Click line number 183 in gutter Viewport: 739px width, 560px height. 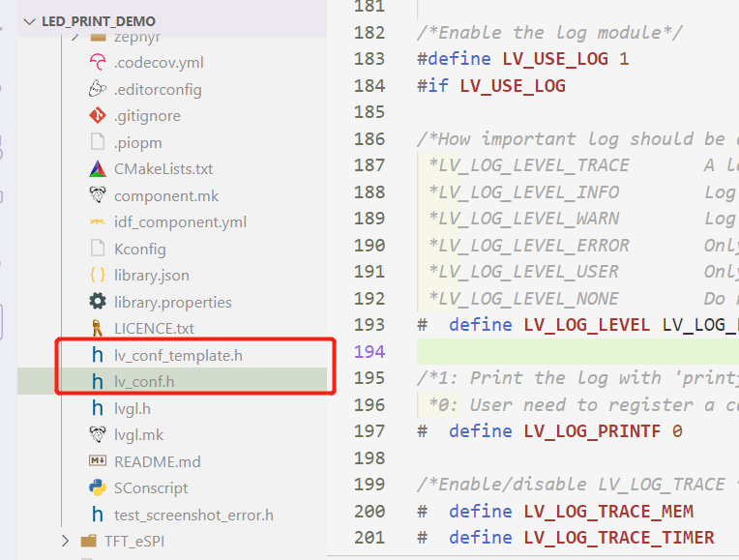369,59
